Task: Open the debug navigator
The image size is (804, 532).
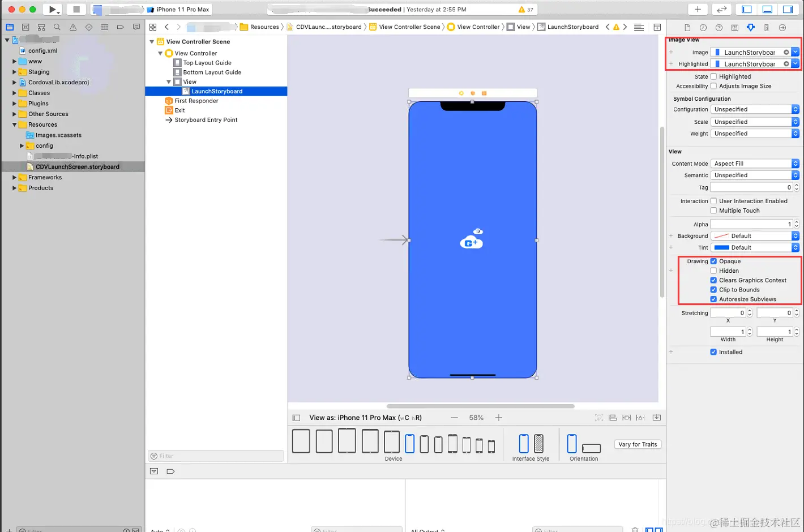Action: click(105, 27)
